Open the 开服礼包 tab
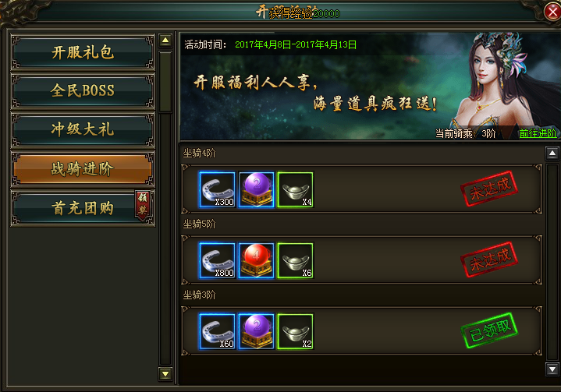Viewport: 561px width, 392px height. click(83, 52)
